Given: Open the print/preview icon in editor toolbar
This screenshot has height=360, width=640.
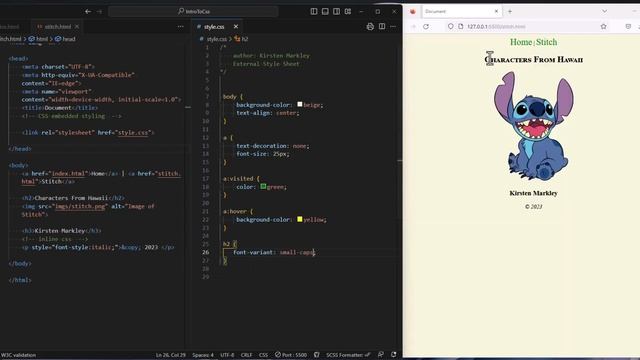Looking at the screenshot, I should [x=370, y=27].
